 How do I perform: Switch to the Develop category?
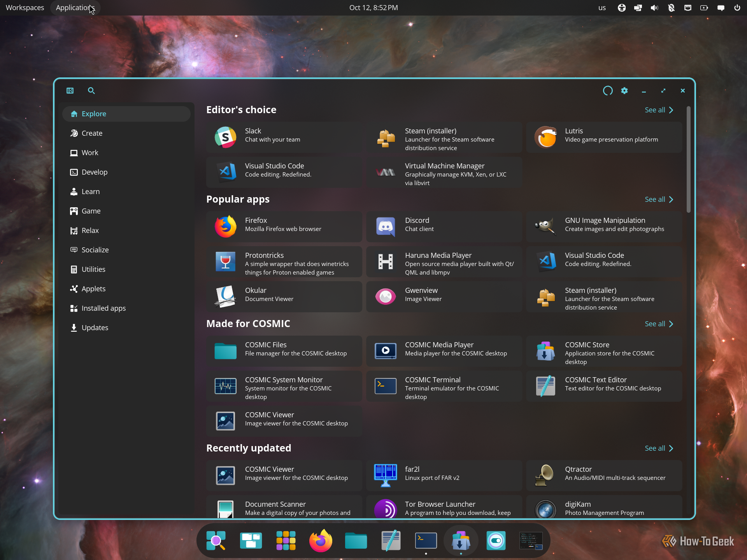[126, 172]
